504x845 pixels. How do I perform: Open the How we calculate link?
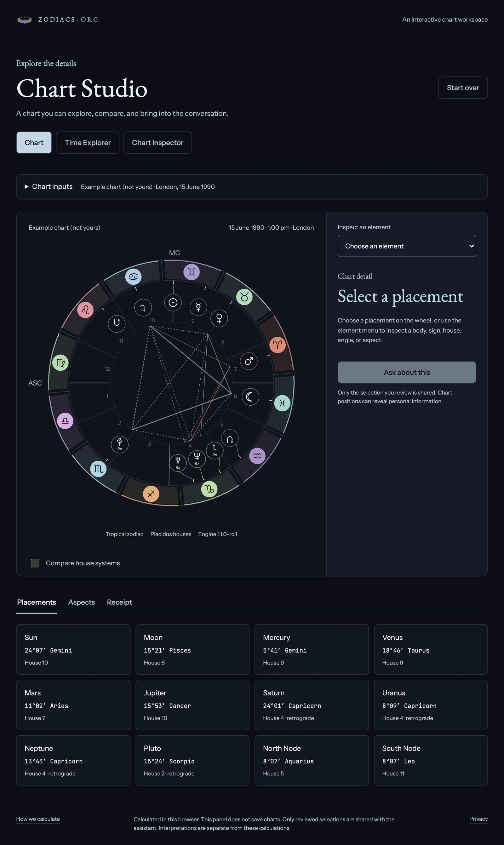[x=38, y=819]
